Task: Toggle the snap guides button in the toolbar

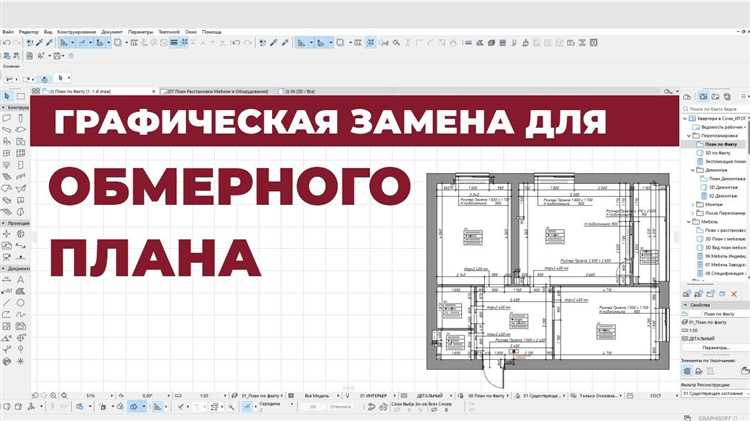Action: [82, 43]
